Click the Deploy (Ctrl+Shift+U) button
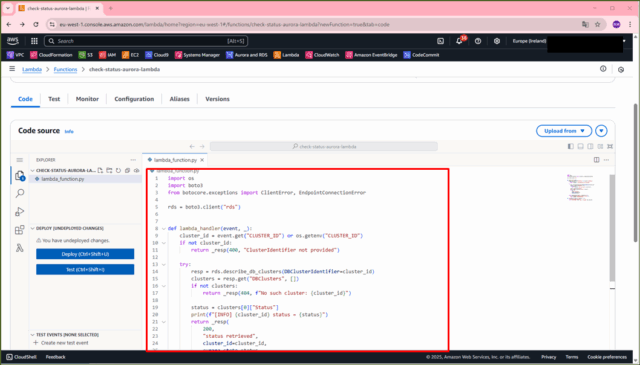 point(85,254)
